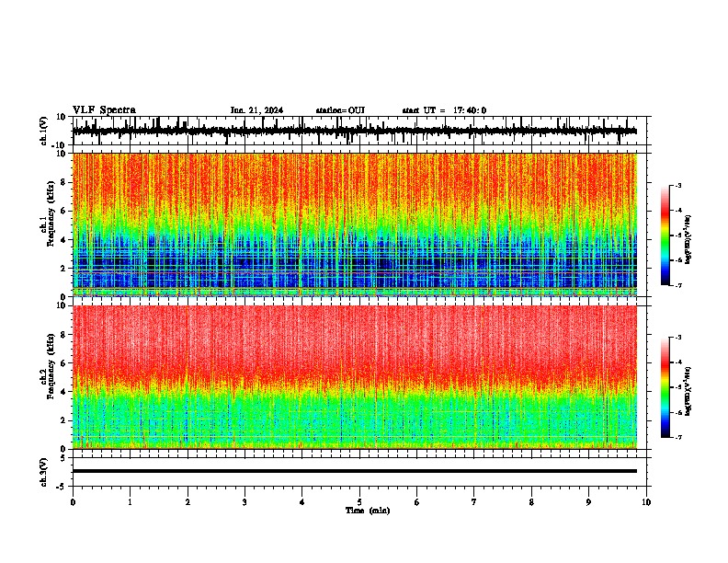This screenshot has height=563, width=728.
Task: Click the "Time (min)" axis label
Action: point(368,511)
